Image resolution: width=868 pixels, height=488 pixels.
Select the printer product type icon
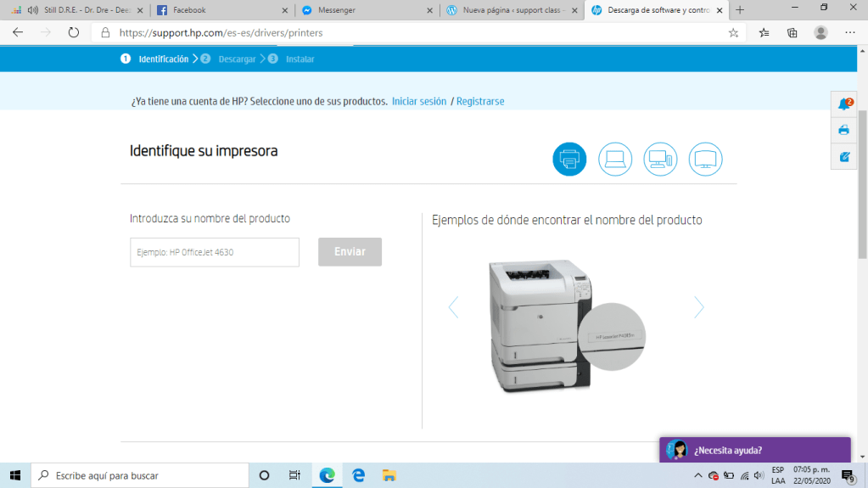pos(569,159)
